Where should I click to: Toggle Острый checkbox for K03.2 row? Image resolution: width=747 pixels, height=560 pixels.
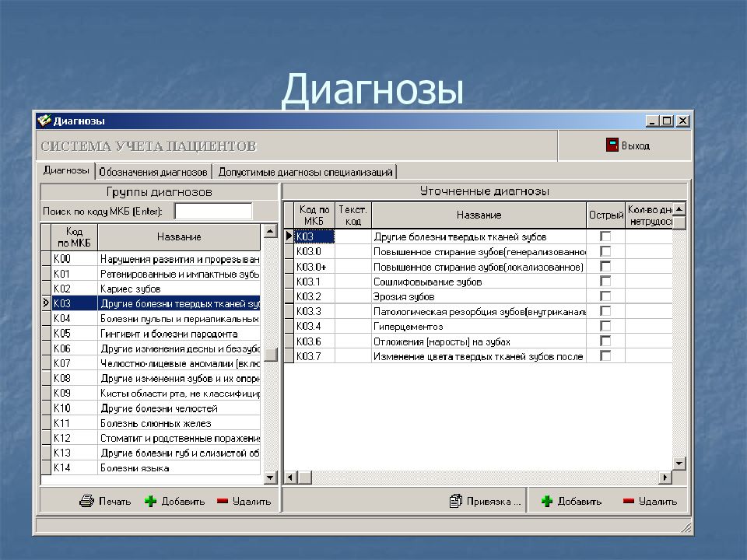605,296
